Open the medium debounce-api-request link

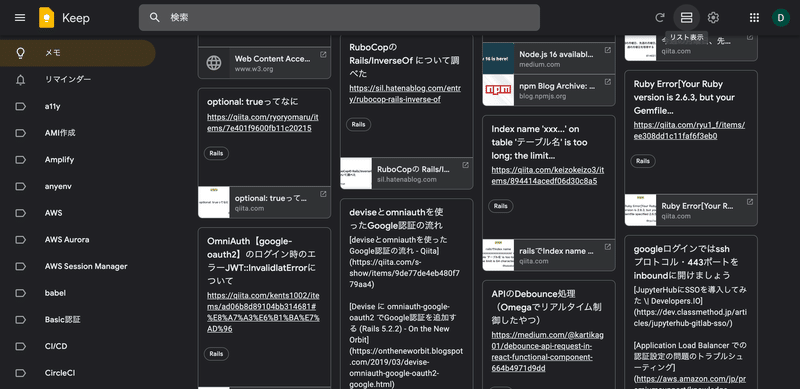[548, 351]
